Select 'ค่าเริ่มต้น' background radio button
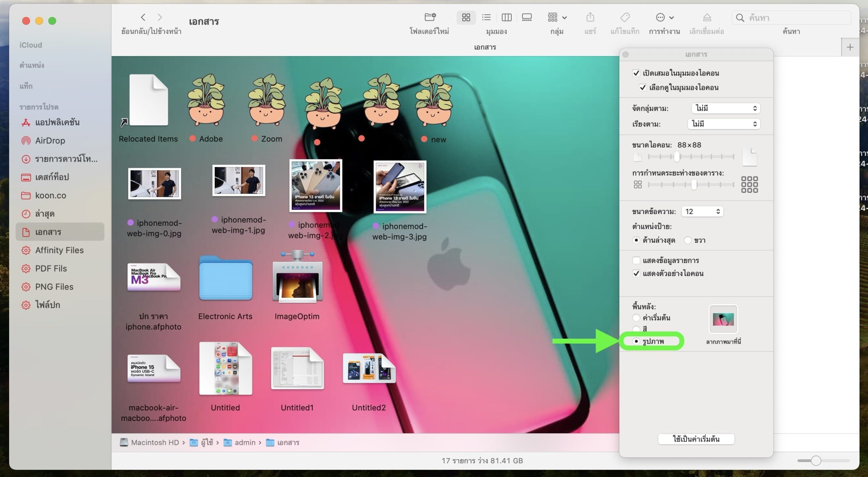The height and width of the screenshot is (477, 868). (636, 318)
